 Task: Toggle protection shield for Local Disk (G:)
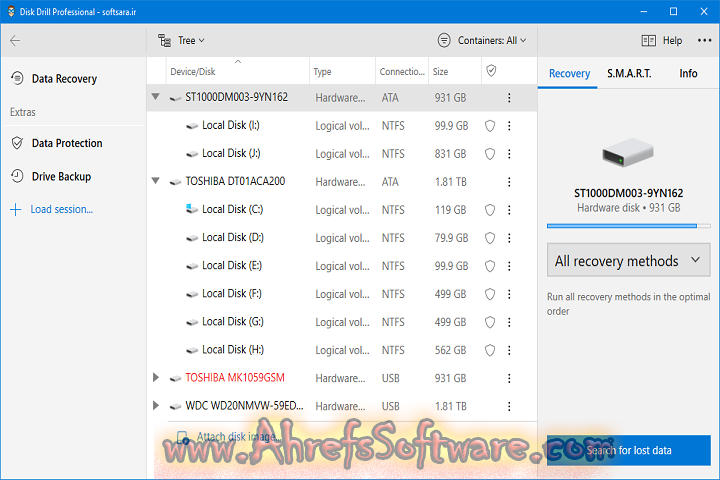coord(490,322)
